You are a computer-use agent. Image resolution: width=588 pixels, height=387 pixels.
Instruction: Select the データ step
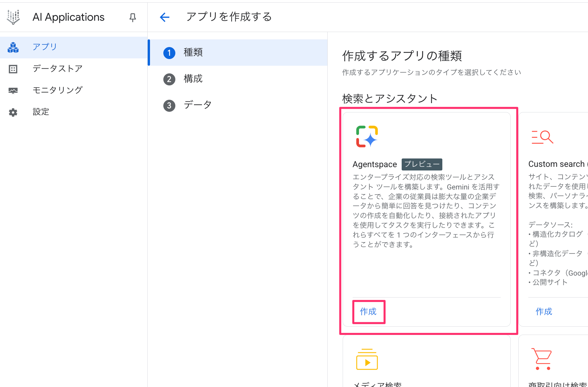[238, 105]
